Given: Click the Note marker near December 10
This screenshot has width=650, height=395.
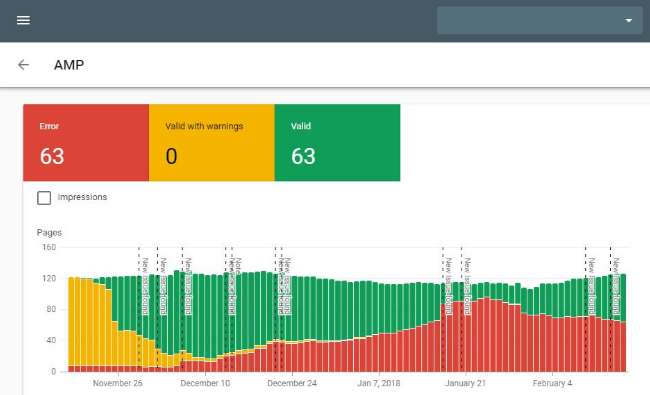Looking at the screenshot, I should tap(238, 266).
